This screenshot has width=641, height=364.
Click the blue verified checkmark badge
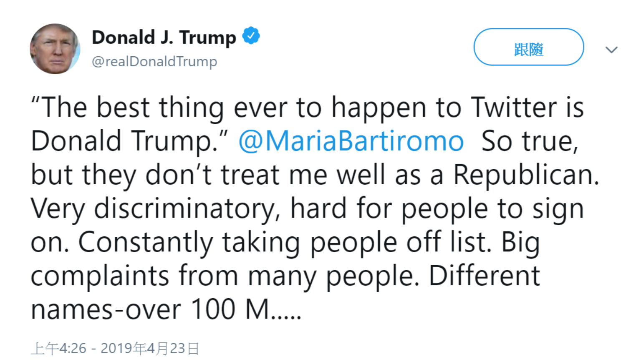pos(251,36)
